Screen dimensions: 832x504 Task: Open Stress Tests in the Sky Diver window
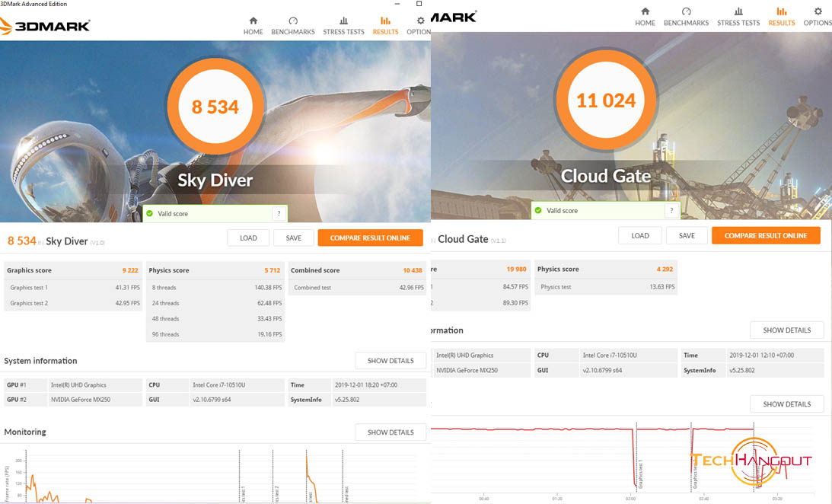[x=343, y=25]
